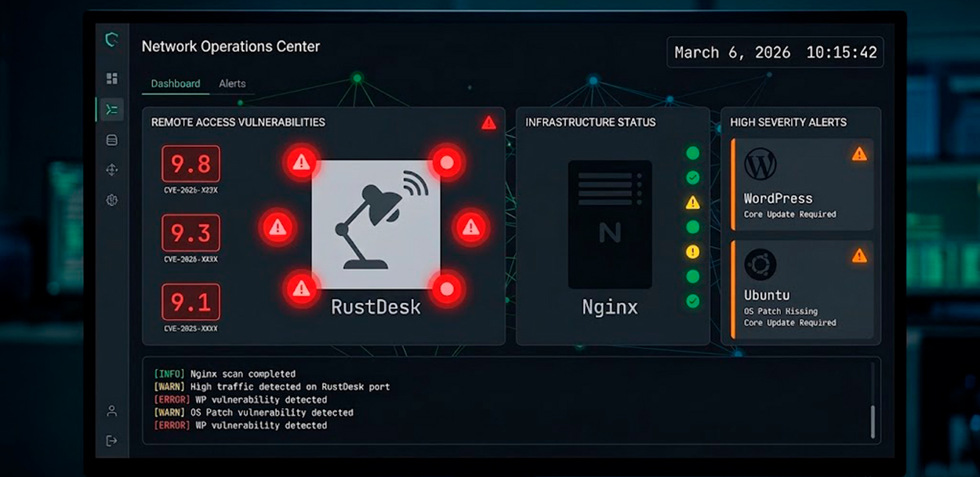Click the 9.8 severity score badge
Image resolution: width=980 pixels, height=477 pixels.
pyautogui.click(x=191, y=164)
